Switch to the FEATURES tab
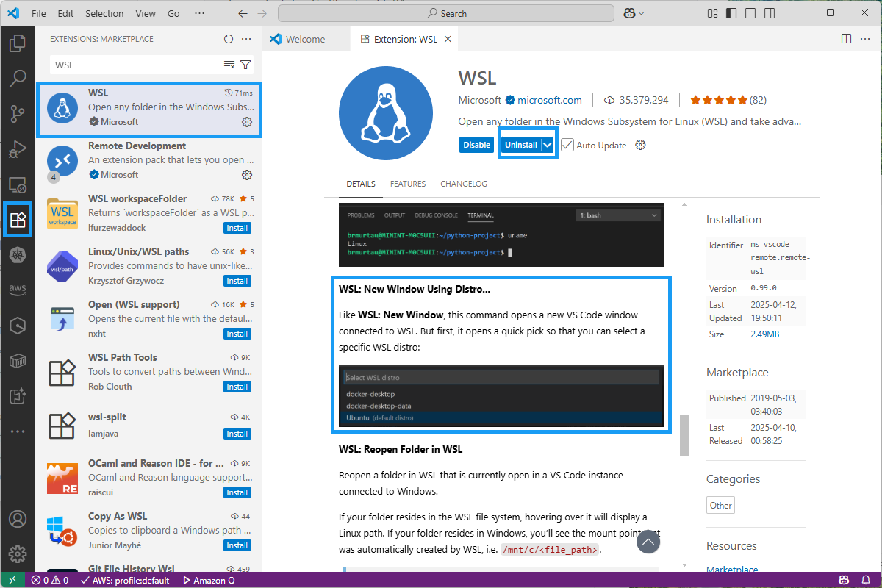 pyautogui.click(x=408, y=184)
